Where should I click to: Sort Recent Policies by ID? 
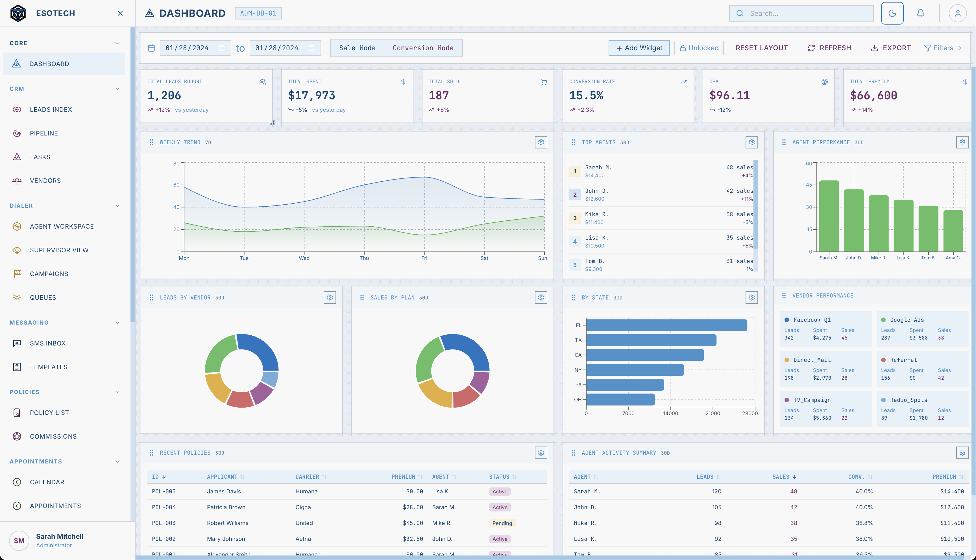[x=158, y=477]
